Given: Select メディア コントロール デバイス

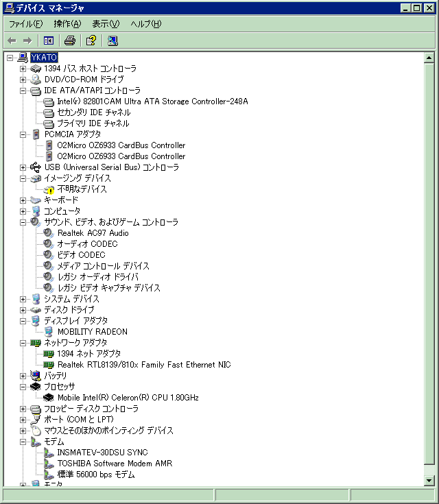Looking at the screenshot, I should click(x=104, y=266).
